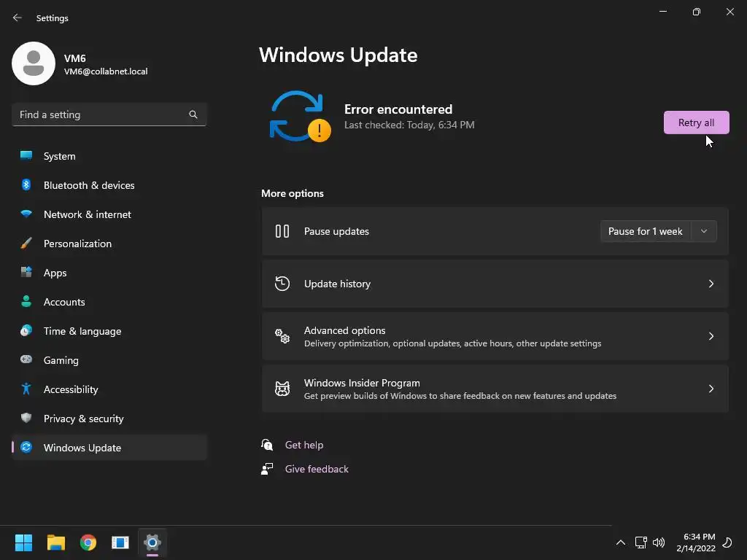Select Accounts in sidebar
The height and width of the screenshot is (560, 747).
pos(109,302)
